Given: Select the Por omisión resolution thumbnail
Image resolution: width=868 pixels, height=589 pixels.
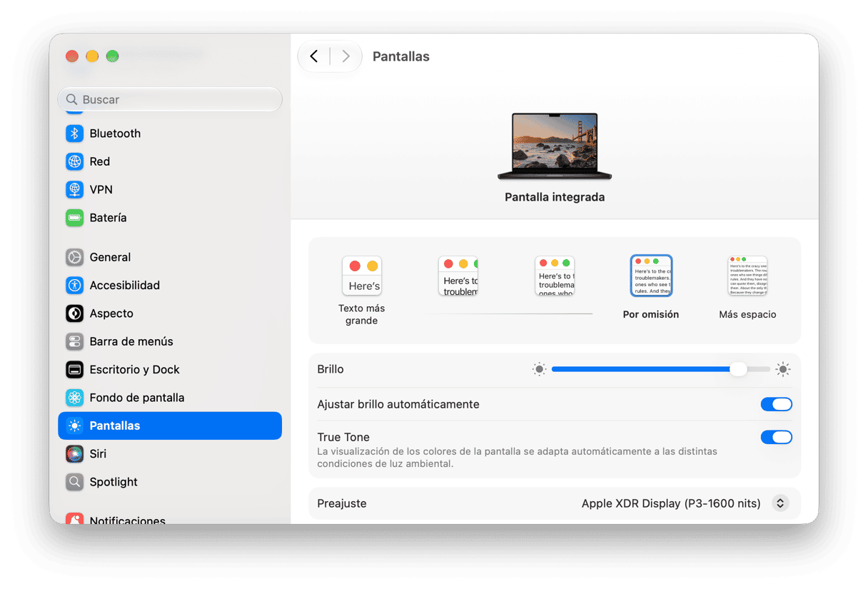Looking at the screenshot, I should (651, 276).
